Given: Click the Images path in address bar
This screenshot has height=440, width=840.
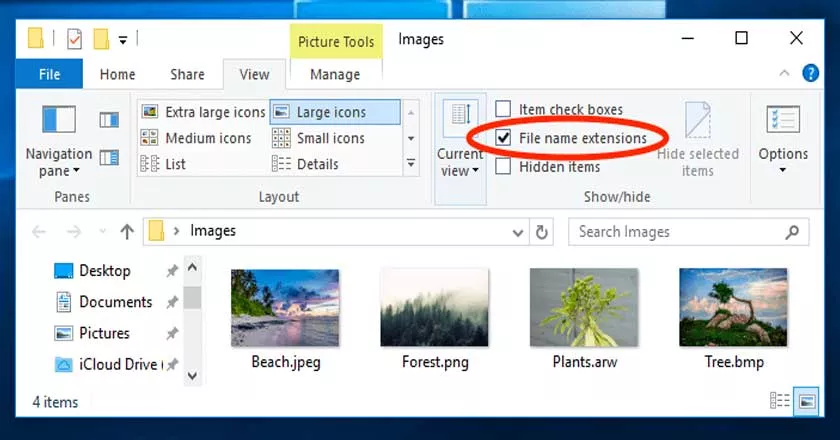Looking at the screenshot, I should tap(213, 231).
